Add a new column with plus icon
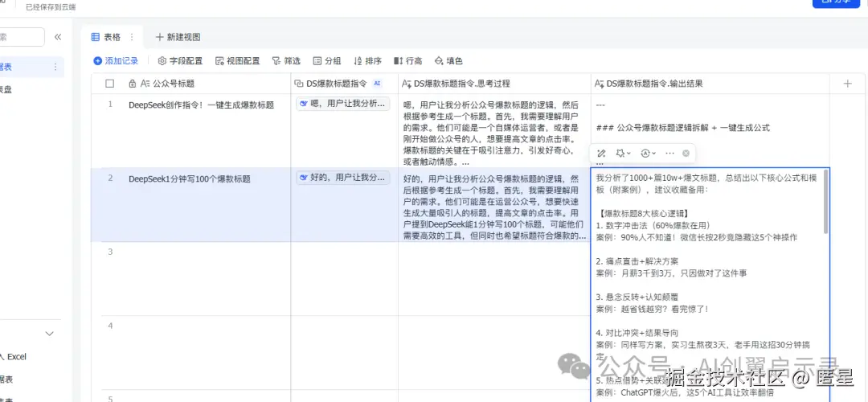The width and height of the screenshot is (868, 402). pos(847,84)
